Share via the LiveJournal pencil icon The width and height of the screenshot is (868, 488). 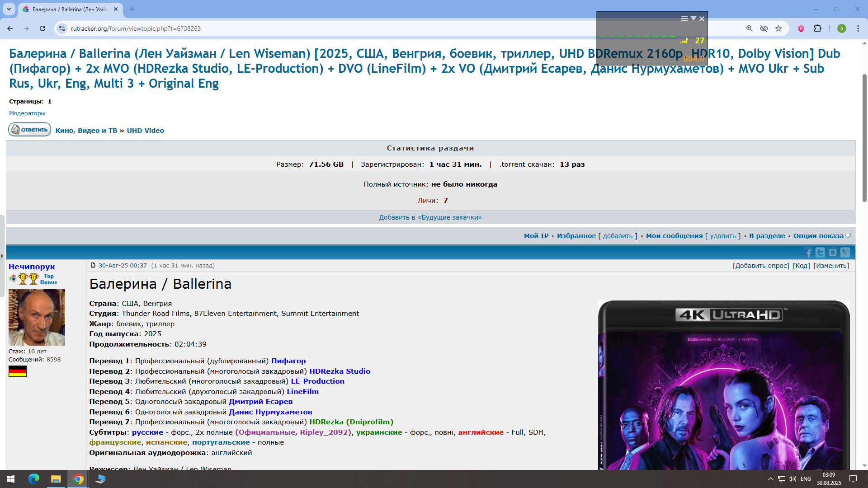pos(845,253)
